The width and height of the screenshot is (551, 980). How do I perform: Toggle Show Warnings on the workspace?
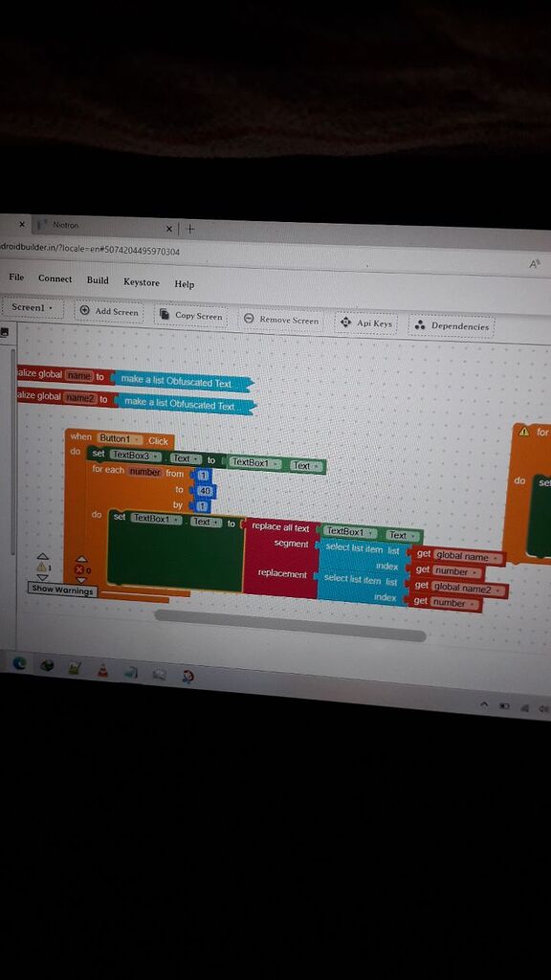pyautogui.click(x=62, y=590)
